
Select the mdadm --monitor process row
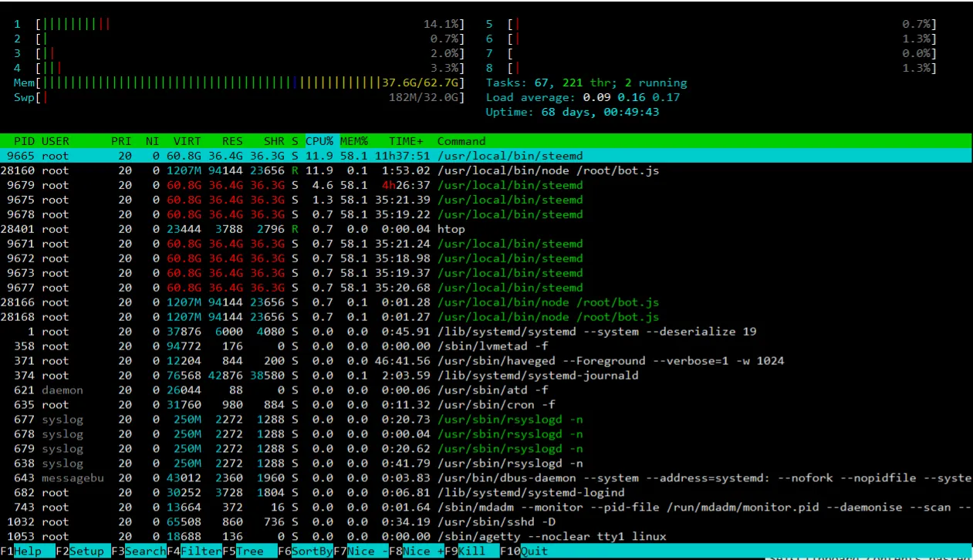coord(486,508)
